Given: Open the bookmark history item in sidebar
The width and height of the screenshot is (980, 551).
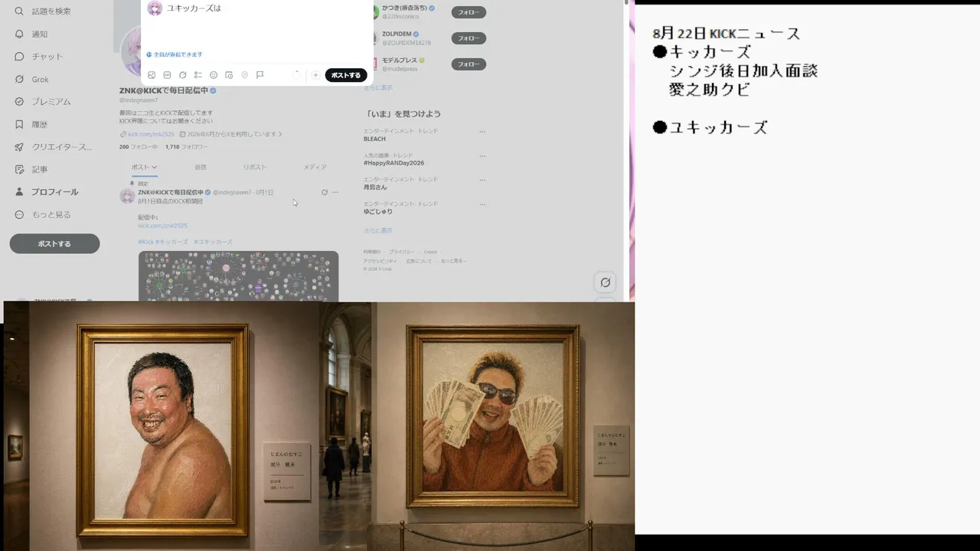Looking at the screenshot, I should pyautogui.click(x=31, y=125).
